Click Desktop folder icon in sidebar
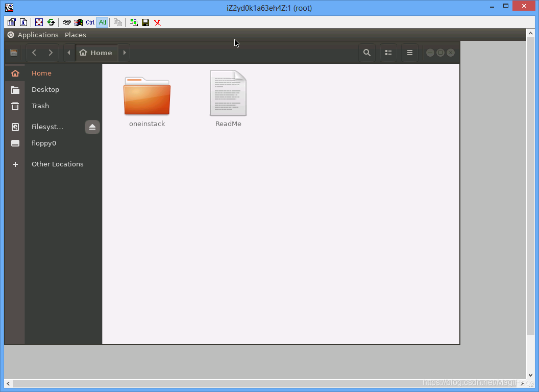 [15, 90]
